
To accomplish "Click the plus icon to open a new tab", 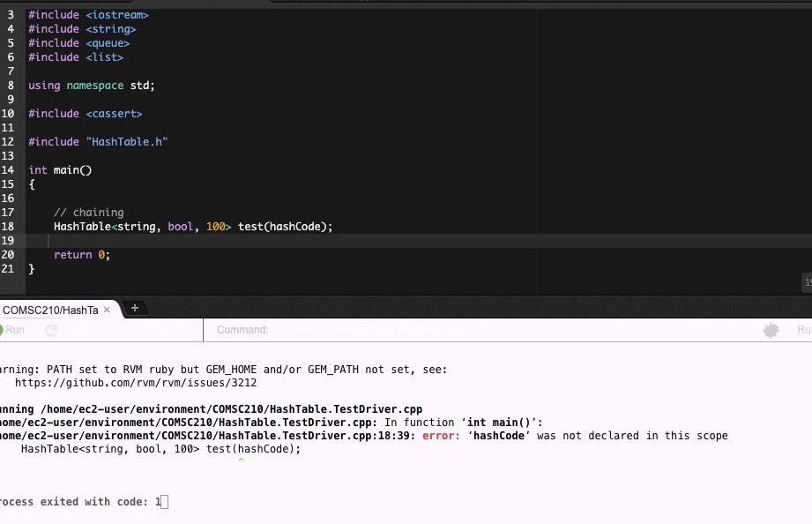I will [134, 309].
